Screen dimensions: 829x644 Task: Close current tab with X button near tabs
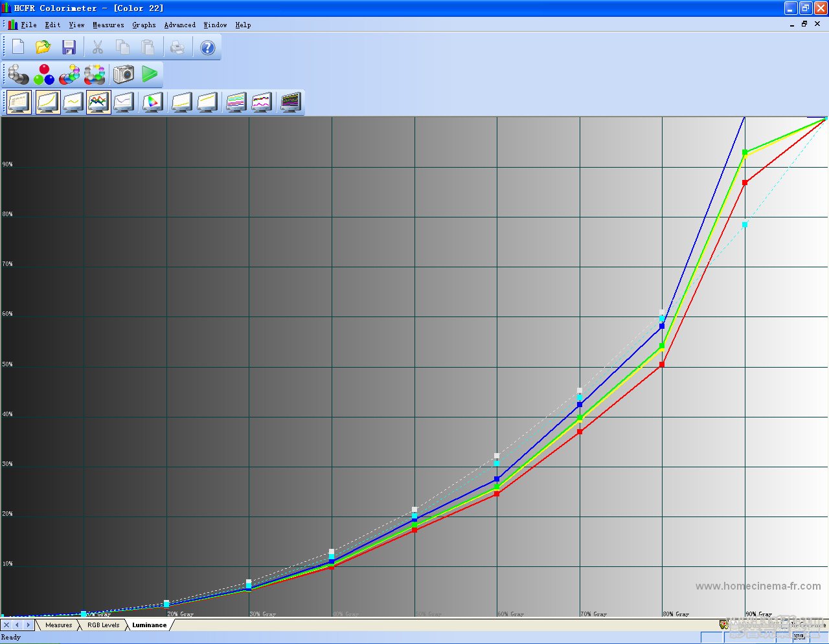(6, 625)
